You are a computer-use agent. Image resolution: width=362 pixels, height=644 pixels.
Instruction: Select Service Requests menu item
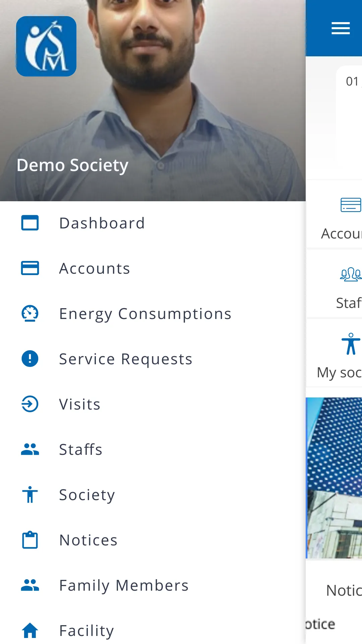(153, 359)
